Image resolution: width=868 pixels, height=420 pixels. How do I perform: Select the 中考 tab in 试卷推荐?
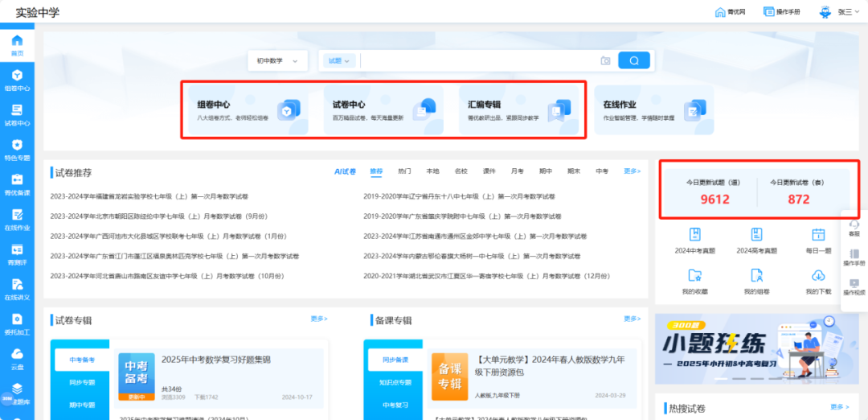pos(602,171)
